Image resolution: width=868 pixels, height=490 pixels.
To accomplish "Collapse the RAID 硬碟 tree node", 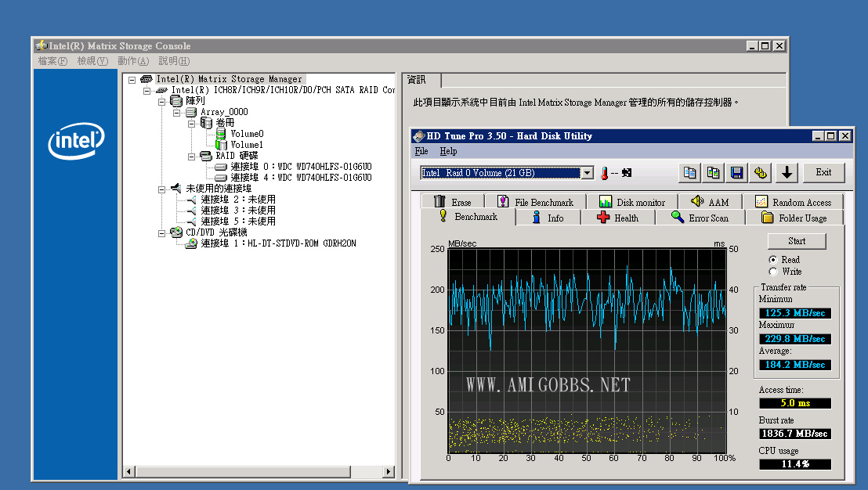I will tap(192, 156).
